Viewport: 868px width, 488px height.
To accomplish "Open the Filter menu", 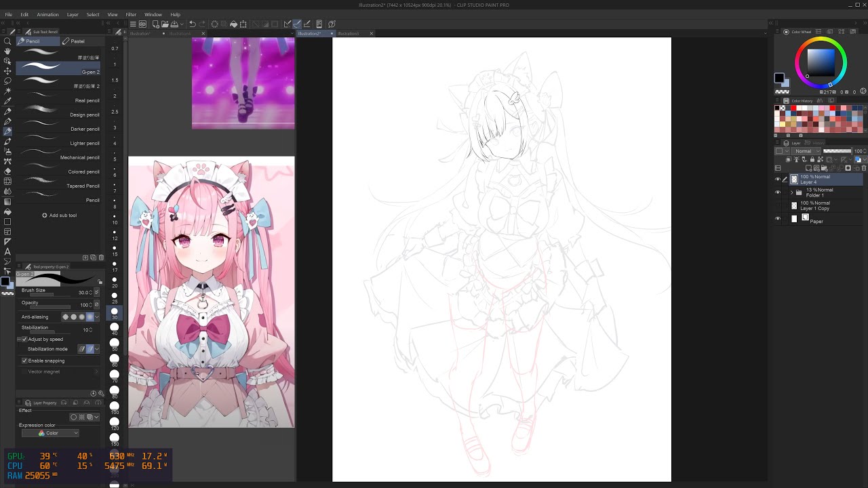I will coord(131,14).
